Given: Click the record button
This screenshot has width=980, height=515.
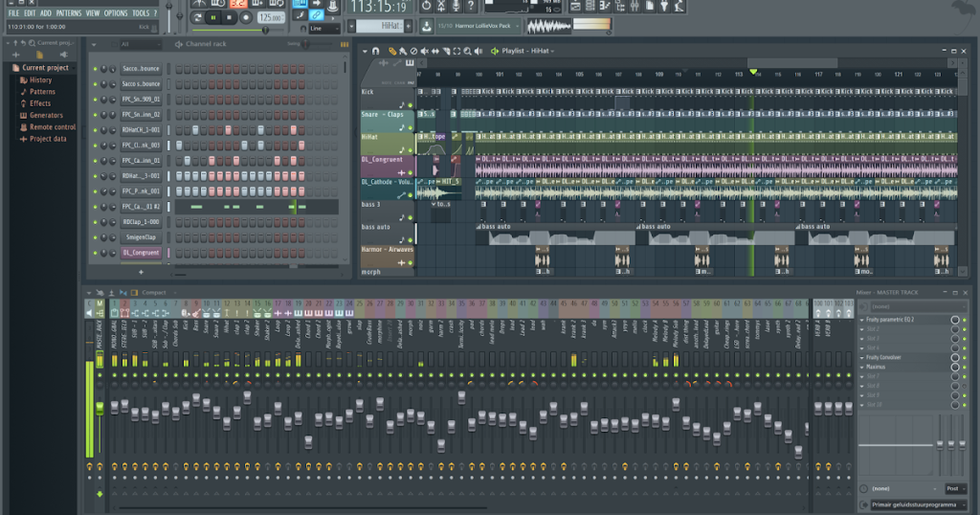Looking at the screenshot, I should pos(246,17).
